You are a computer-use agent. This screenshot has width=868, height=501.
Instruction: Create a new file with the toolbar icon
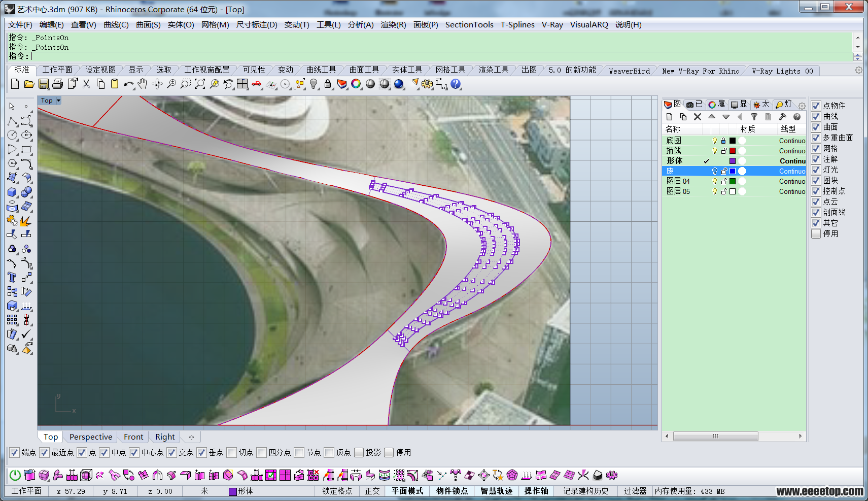click(x=15, y=84)
